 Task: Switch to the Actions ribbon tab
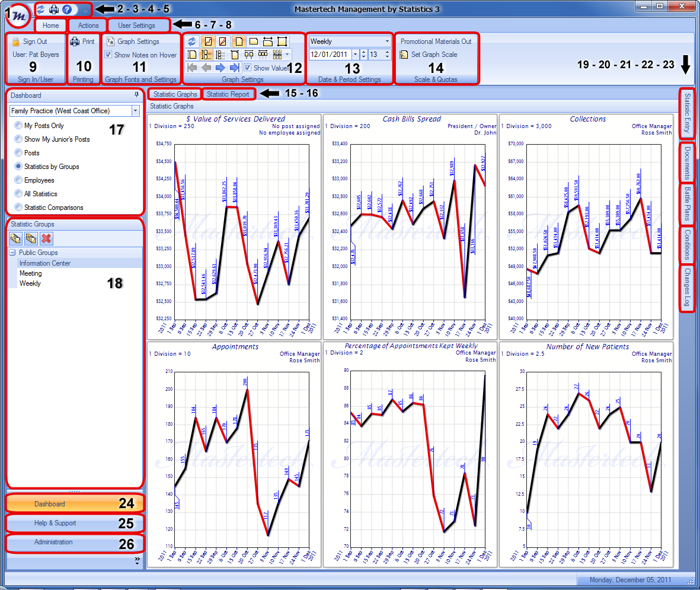click(x=88, y=25)
